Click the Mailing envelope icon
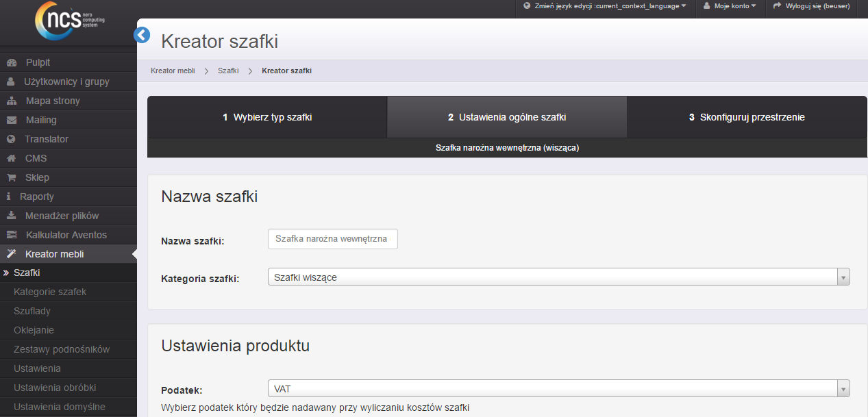Image resolution: width=868 pixels, height=417 pixels. click(x=11, y=121)
